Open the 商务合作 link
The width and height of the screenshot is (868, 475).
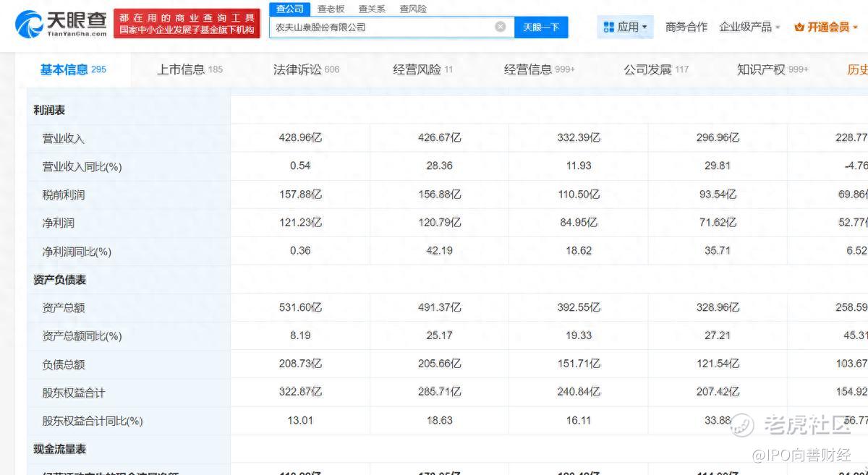686,27
